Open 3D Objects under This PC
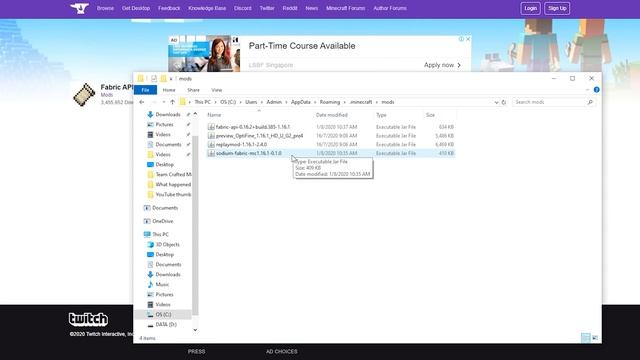The width and height of the screenshot is (640, 360). [x=163, y=244]
